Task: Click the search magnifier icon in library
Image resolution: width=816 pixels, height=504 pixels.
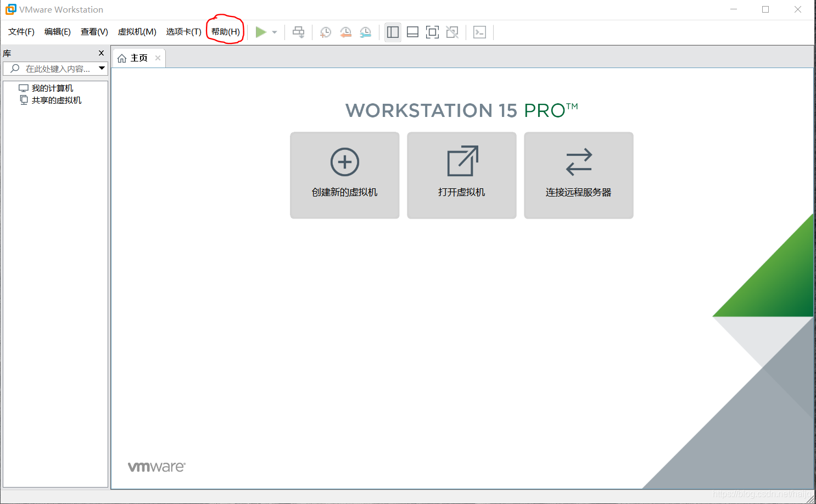Action: point(15,69)
